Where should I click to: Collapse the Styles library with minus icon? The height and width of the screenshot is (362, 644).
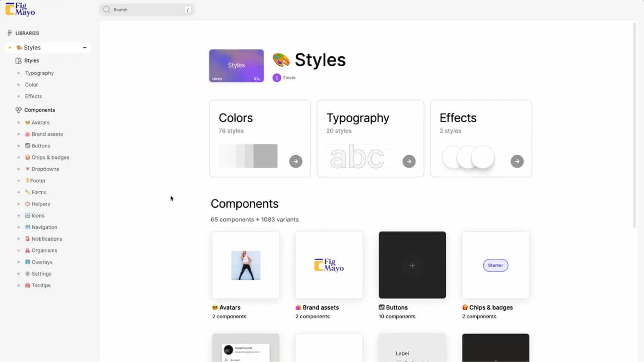85,48
